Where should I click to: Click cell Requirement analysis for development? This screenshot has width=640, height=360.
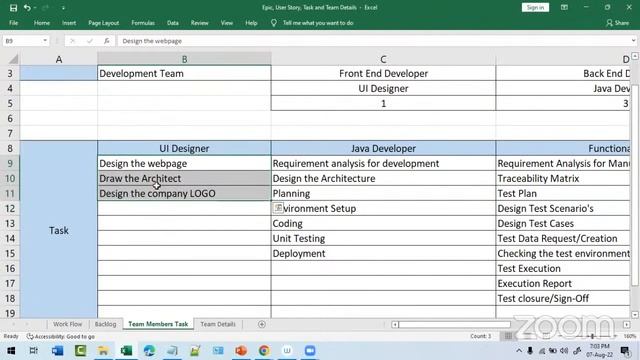click(383, 163)
